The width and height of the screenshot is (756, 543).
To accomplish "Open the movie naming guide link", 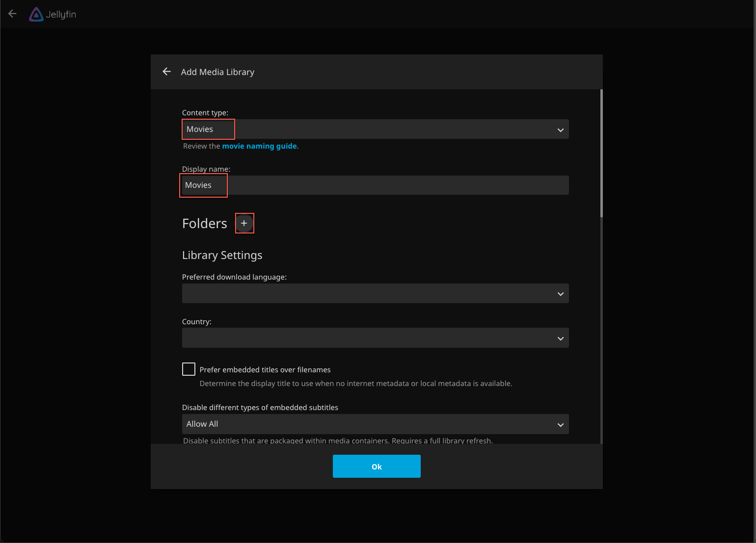I will (x=259, y=146).
